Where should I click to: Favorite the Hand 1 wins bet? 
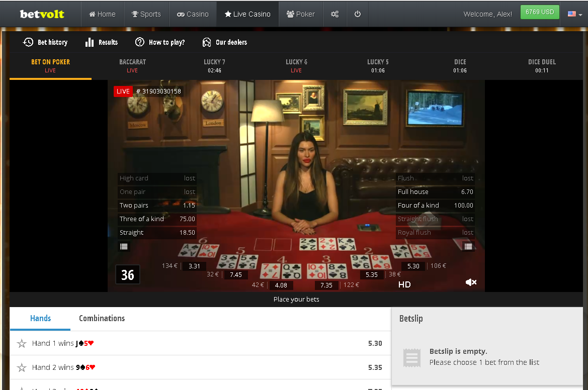tap(22, 344)
